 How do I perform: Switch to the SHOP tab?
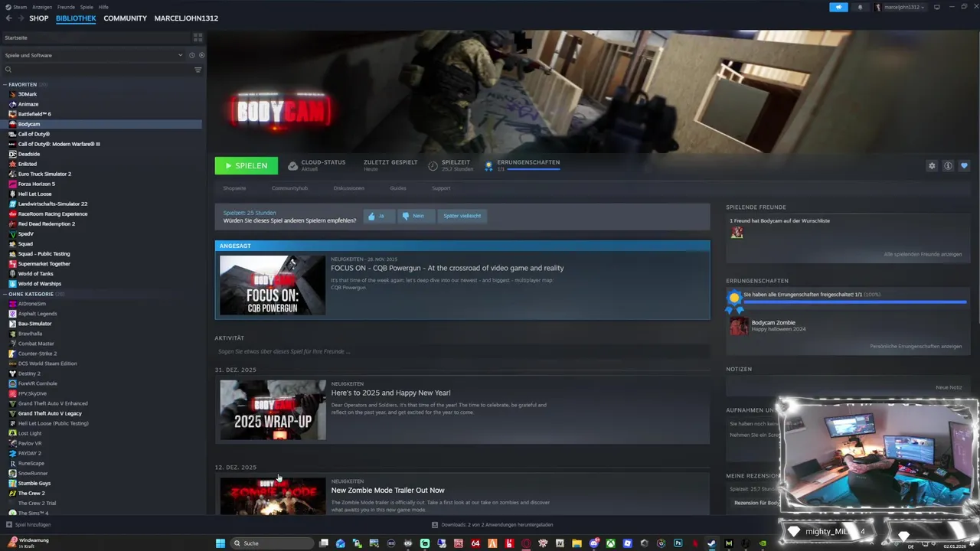[38, 18]
